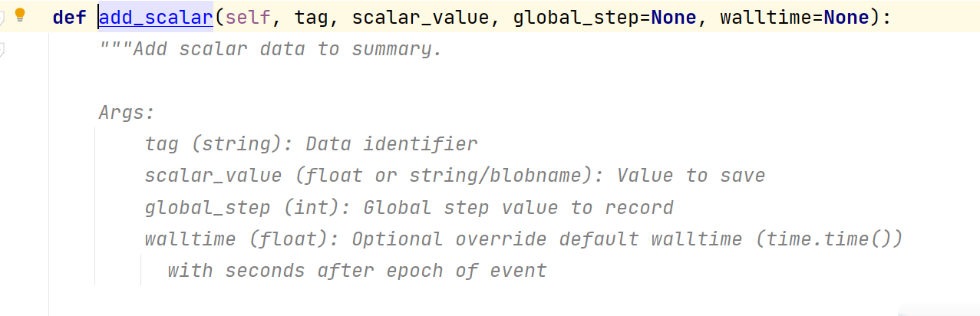Click the self parameter

pos(248,17)
